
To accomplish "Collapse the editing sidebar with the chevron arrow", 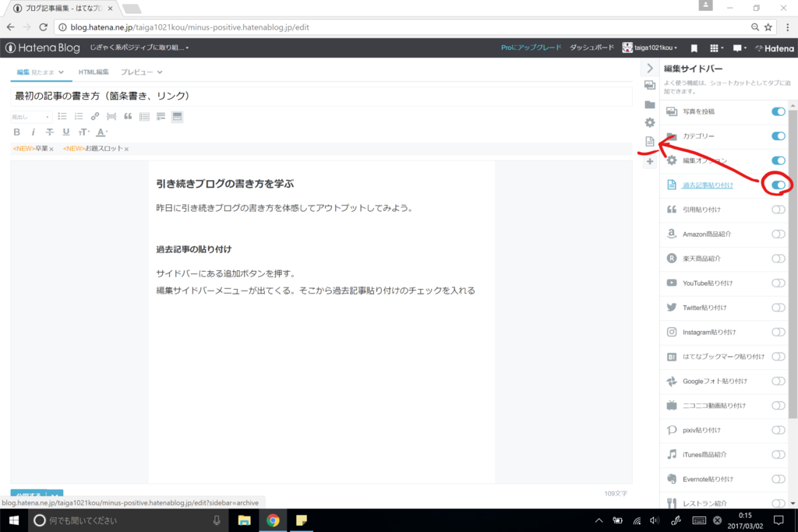I will click(649, 68).
